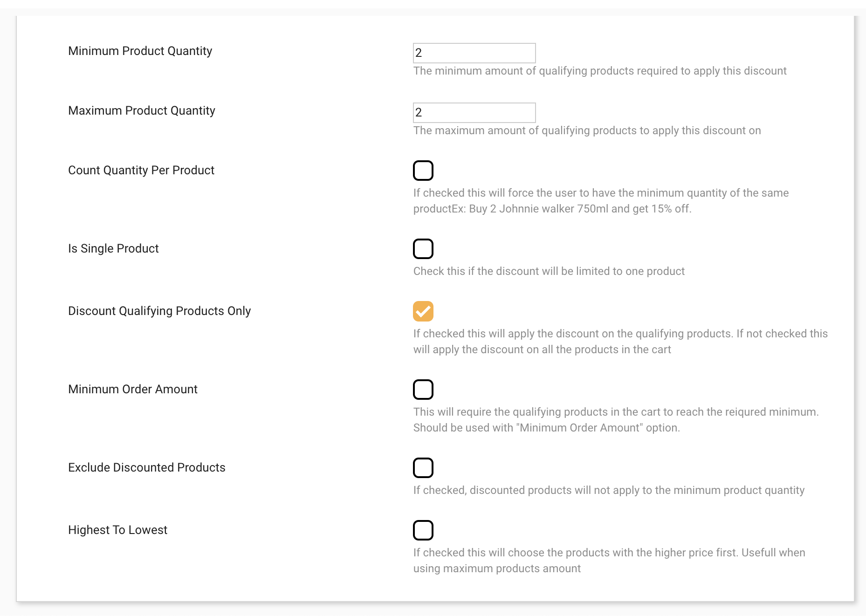Click the Minimum Product Quantity label
Viewport: 866px width, 616px height.
tap(140, 51)
